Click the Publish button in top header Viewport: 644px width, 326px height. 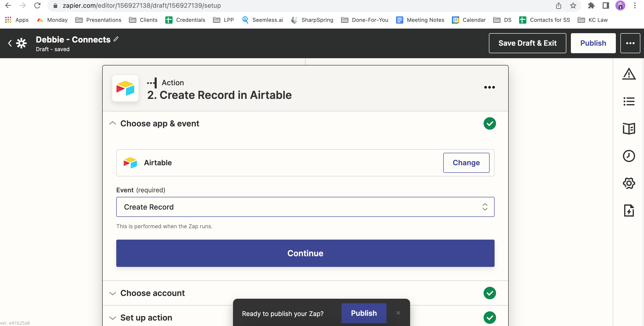pos(593,43)
